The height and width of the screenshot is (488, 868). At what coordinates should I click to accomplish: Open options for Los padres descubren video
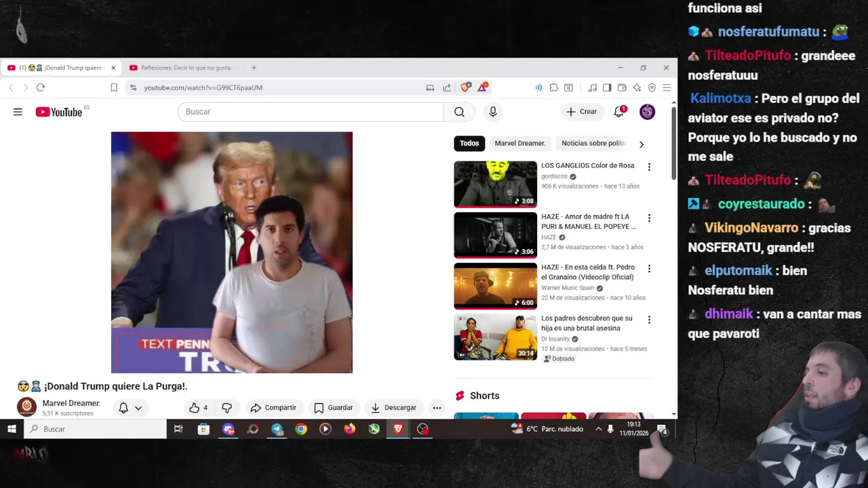pos(649,320)
